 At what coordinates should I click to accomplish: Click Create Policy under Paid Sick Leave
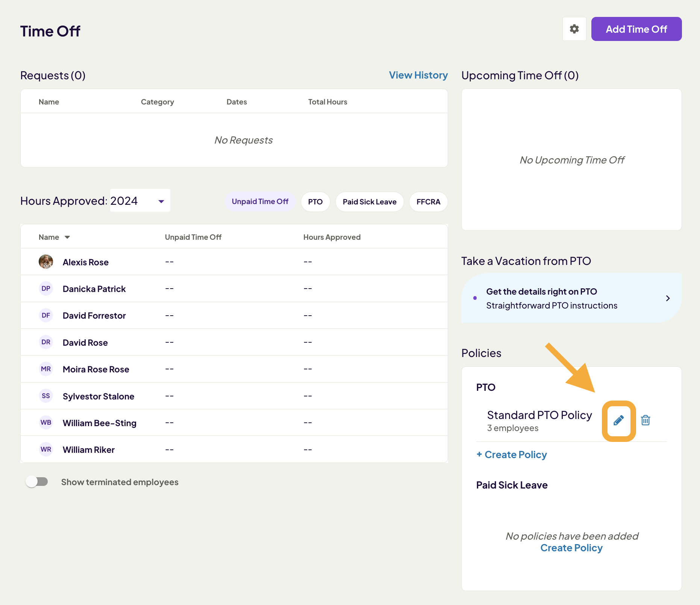coord(571,548)
